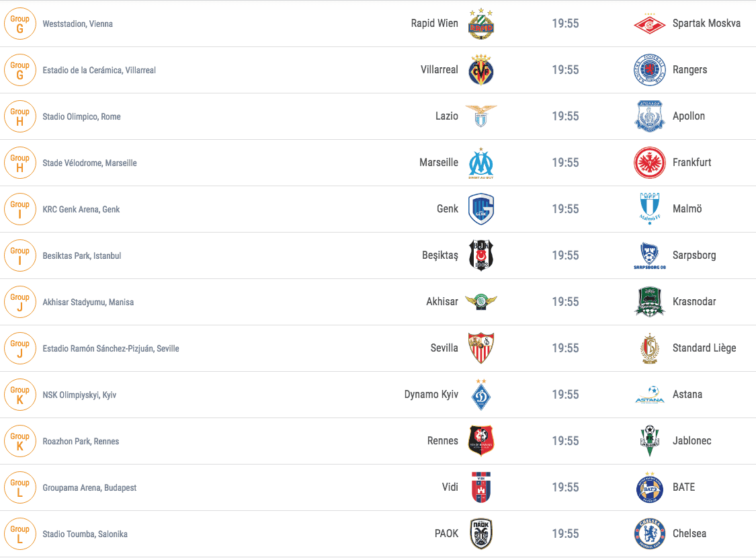Open the Group G badge for Weststadion match
Viewport: 756px width, 558px height.
pos(19,24)
